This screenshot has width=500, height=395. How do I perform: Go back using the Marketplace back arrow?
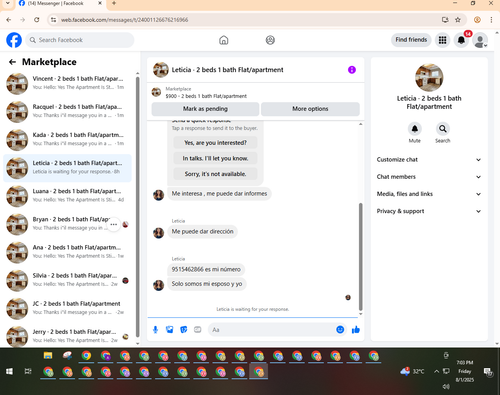[x=12, y=62]
